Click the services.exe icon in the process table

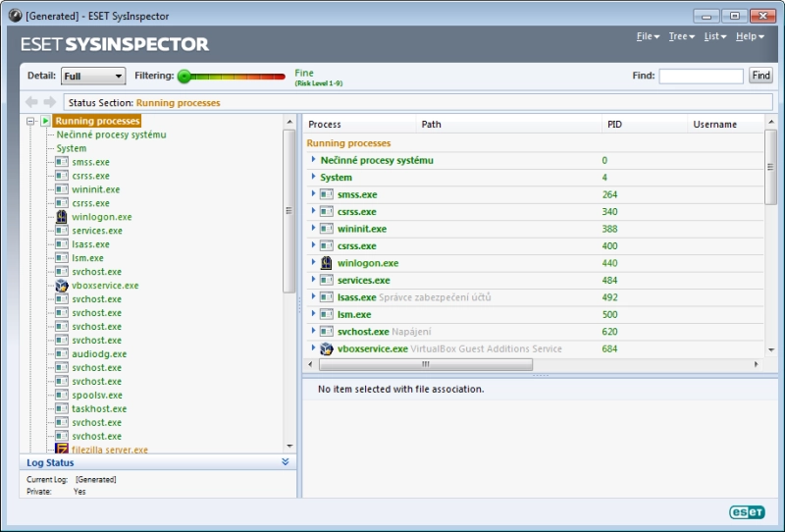[x=327, y=280]
